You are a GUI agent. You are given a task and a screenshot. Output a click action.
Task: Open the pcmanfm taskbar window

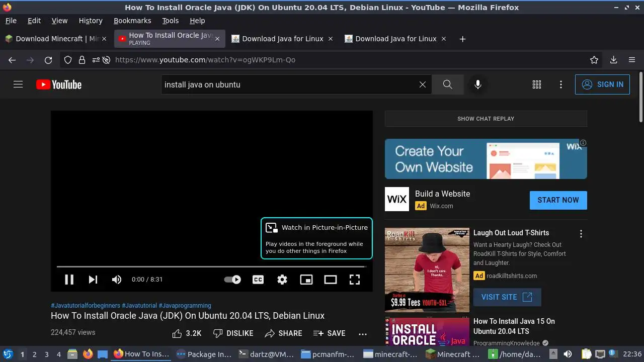point(329,354)
